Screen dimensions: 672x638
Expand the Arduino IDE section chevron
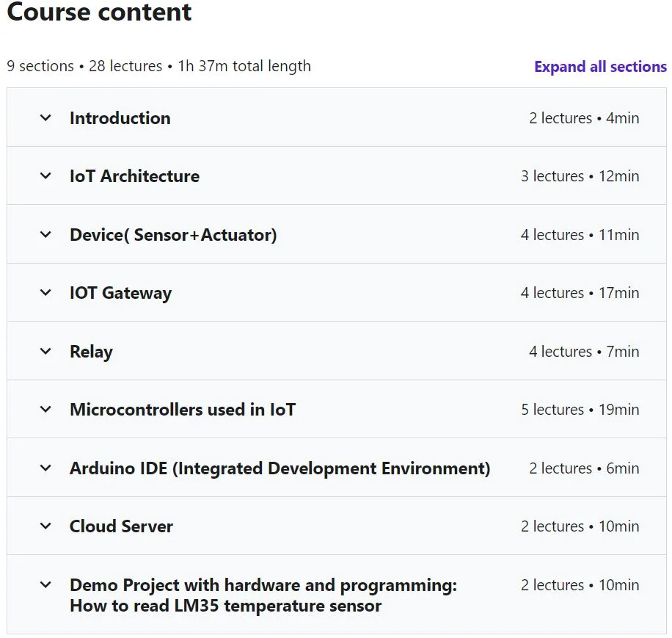coord(45,468)
